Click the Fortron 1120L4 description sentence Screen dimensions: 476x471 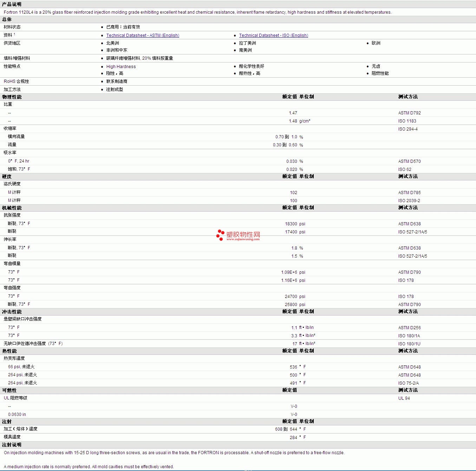click(x=197, y=12)
